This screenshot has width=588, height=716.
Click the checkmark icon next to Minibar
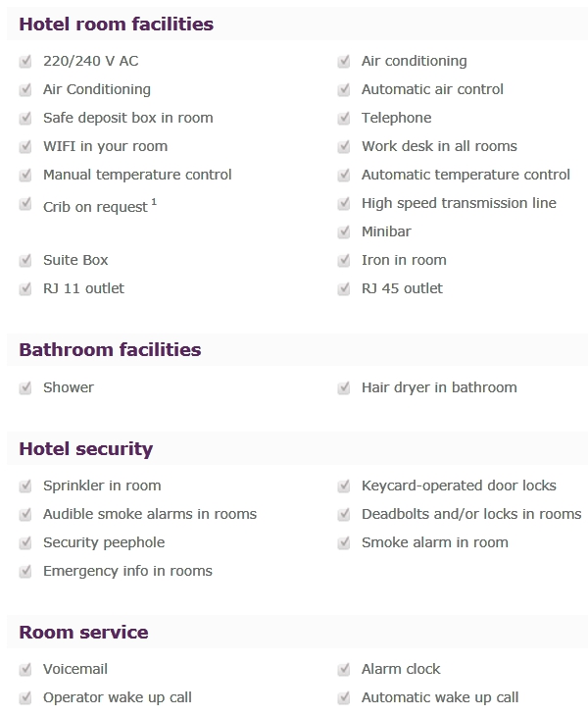(344, 232)
